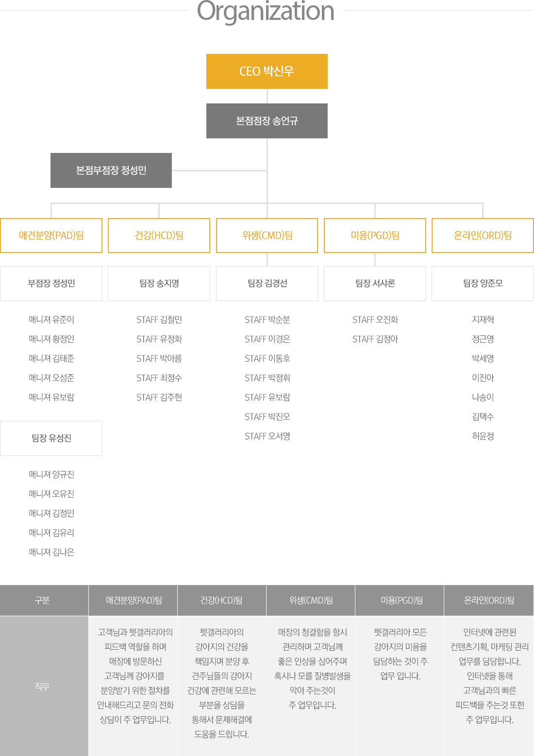
Task: Select 지재혁 in the online team list
Action: [483, 319]
